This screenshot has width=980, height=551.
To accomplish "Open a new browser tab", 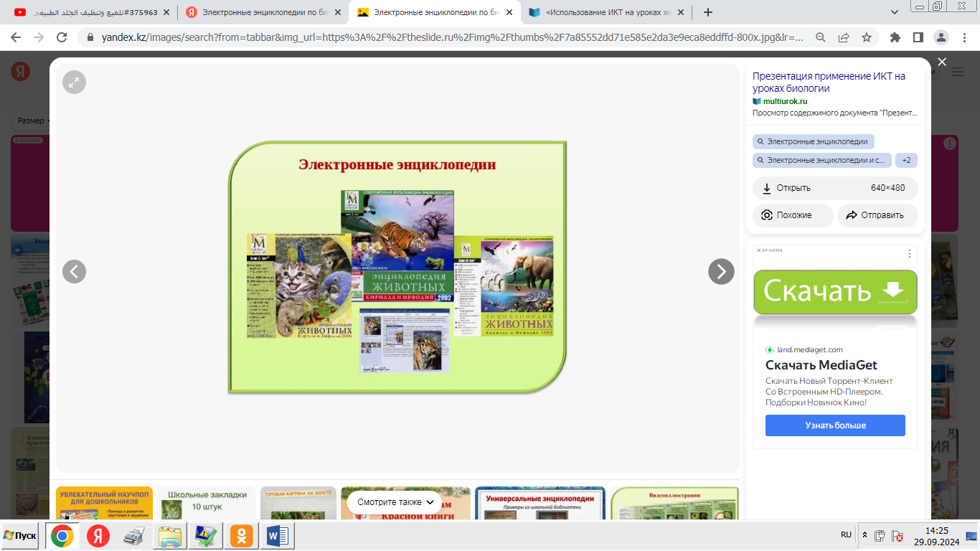I will [708, 12].
